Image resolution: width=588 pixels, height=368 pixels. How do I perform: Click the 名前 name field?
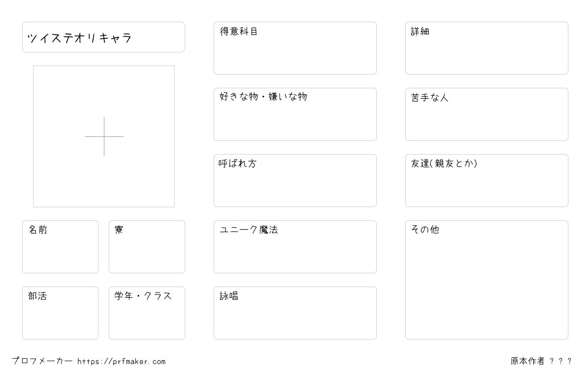click(60, 247)
